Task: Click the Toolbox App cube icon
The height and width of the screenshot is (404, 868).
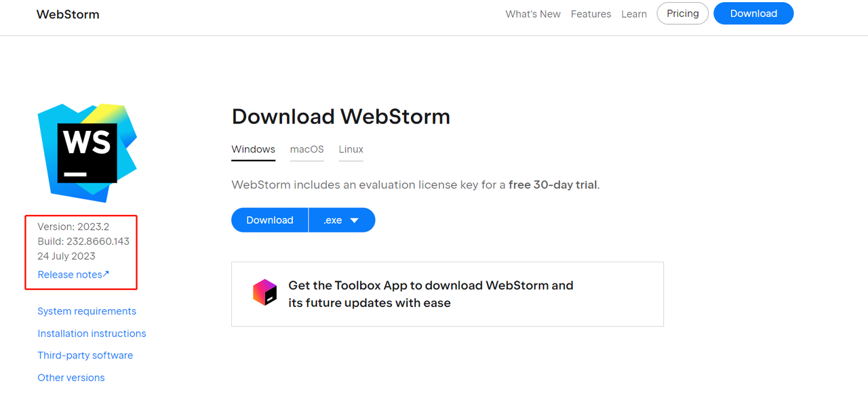Action: (x=265, y=293)
